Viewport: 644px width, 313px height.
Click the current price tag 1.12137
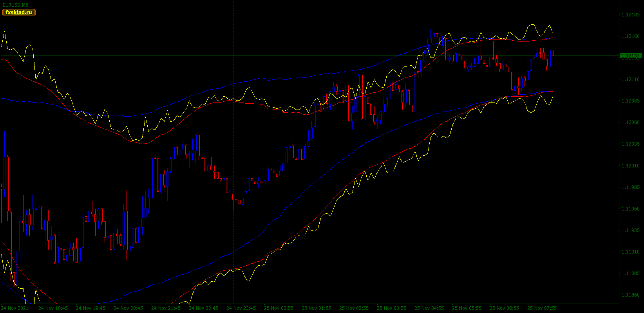[x=630, y=56]
